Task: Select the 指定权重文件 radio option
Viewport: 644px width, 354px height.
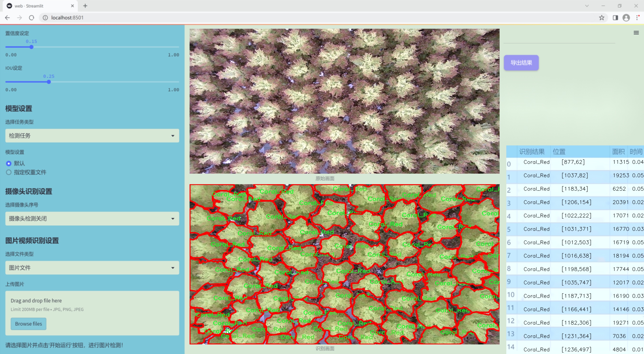Action: [9, 172]
